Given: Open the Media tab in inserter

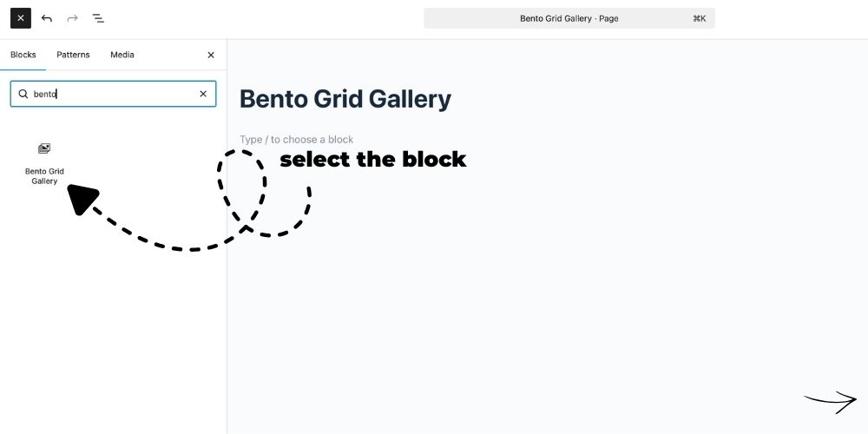Looking at the screenshot, I should point(122,55).
